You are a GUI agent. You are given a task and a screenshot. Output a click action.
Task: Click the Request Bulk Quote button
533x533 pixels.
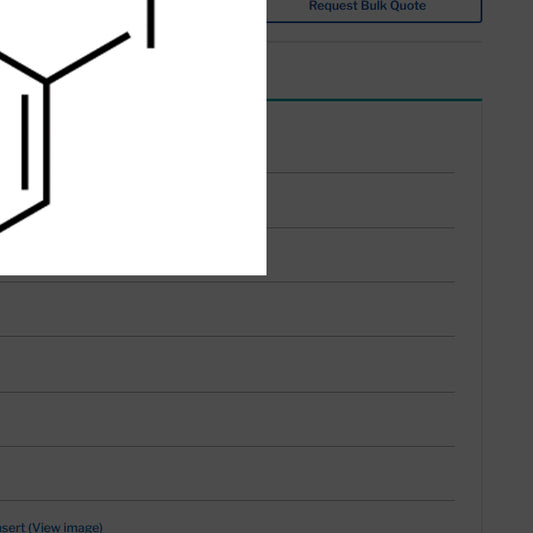pos(367,7)
